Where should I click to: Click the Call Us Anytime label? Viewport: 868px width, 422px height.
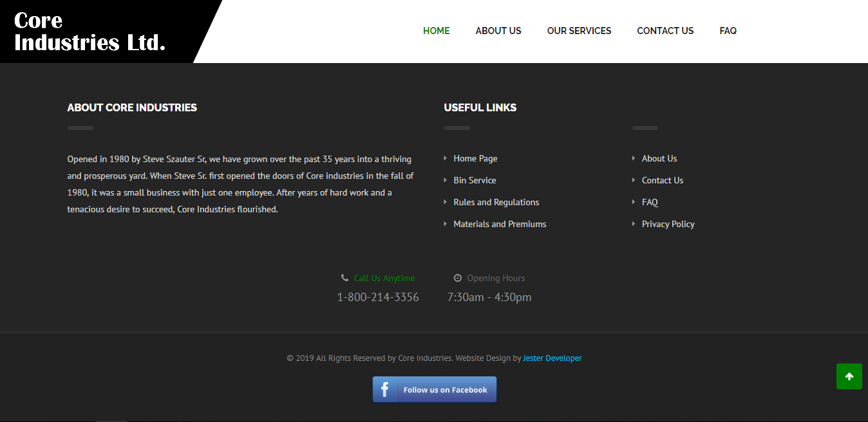tap(384, 278)
